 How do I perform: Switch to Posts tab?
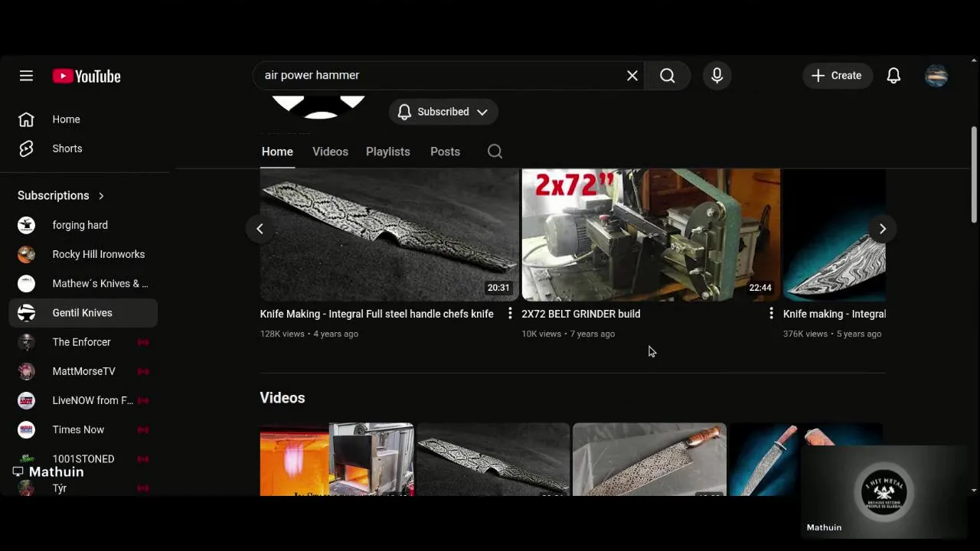pos(445,152)
